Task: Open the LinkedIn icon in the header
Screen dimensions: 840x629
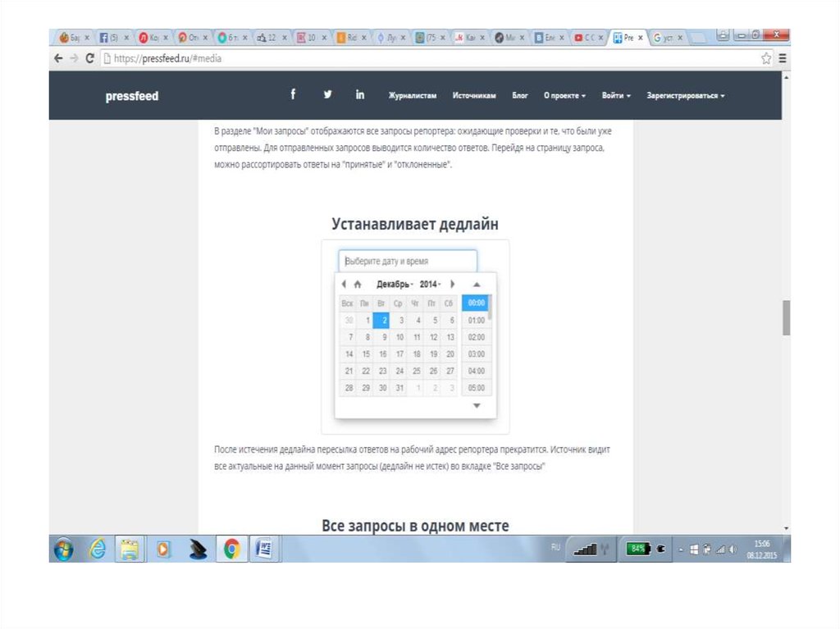Action: click(360, 94)
